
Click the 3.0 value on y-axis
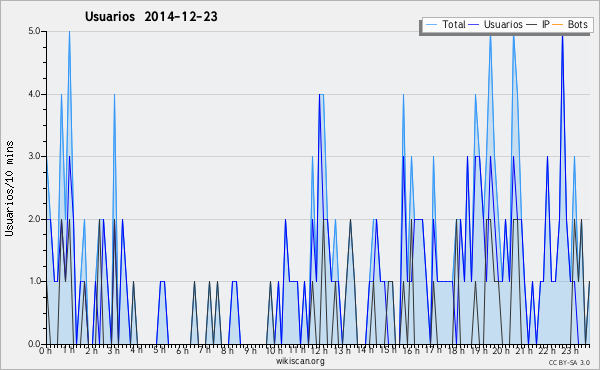coord(34,156)
